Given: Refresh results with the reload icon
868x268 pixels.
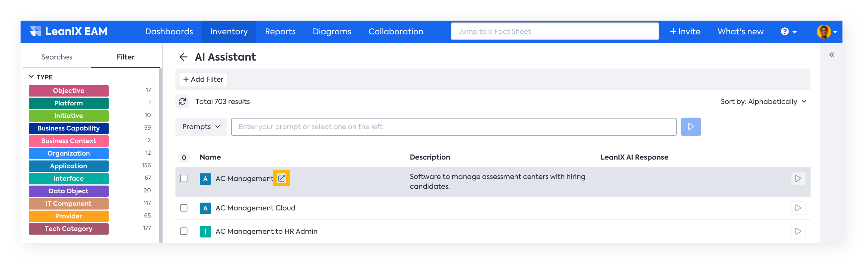Looking at the screenshot, I should pos(182,102).
